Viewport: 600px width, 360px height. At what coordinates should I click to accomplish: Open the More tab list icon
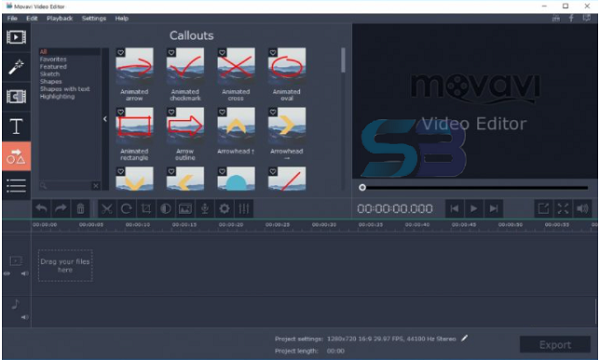(x=16, y=186)
